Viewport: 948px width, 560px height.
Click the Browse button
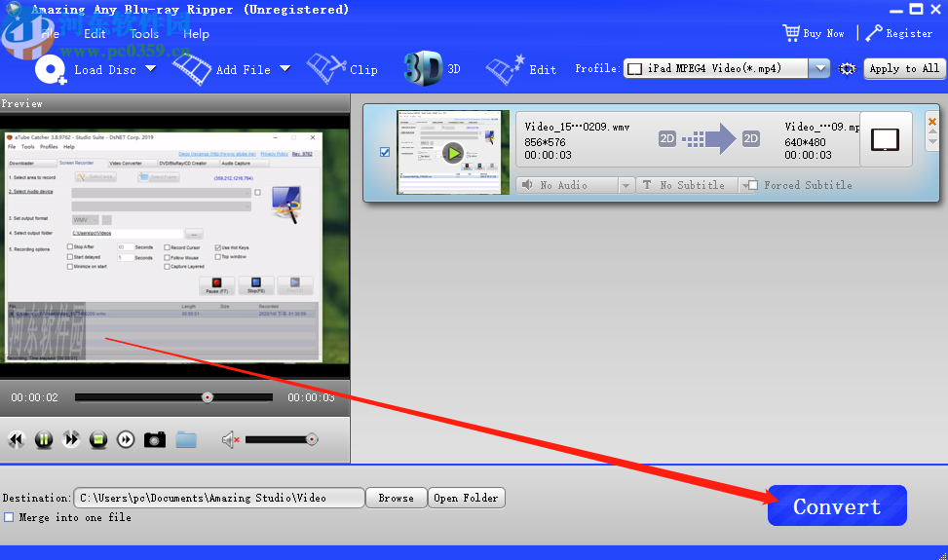point(396,498)
